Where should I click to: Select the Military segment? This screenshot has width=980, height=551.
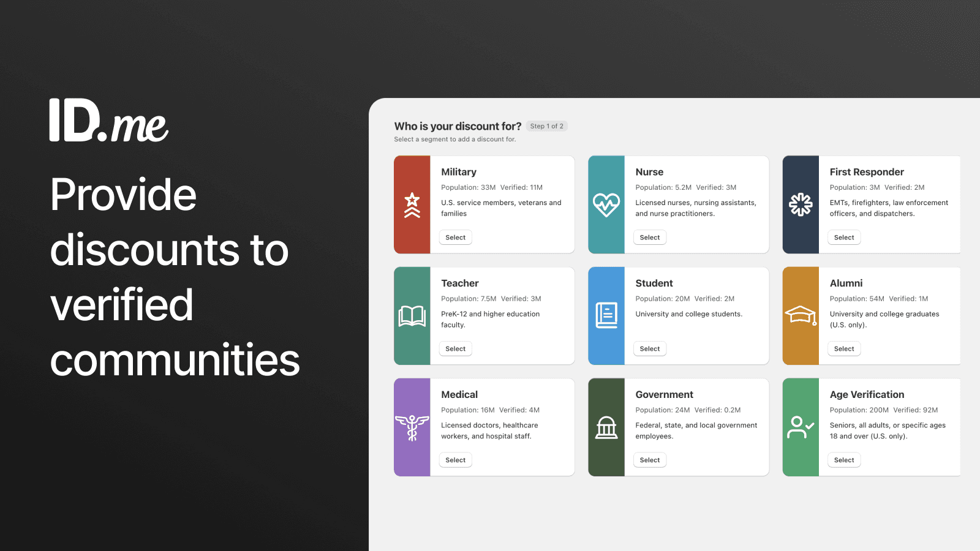click(455, 237)
